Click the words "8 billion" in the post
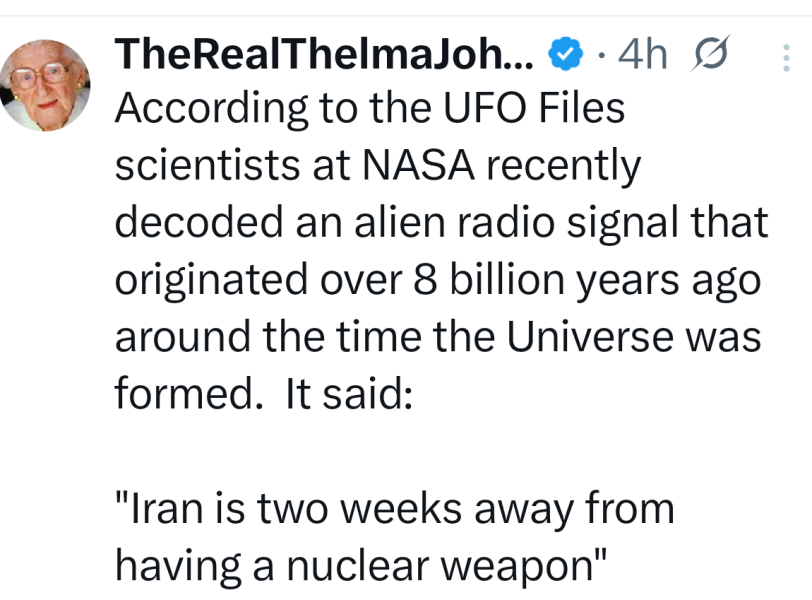This screenshot has width=812, height=600. 489,280
